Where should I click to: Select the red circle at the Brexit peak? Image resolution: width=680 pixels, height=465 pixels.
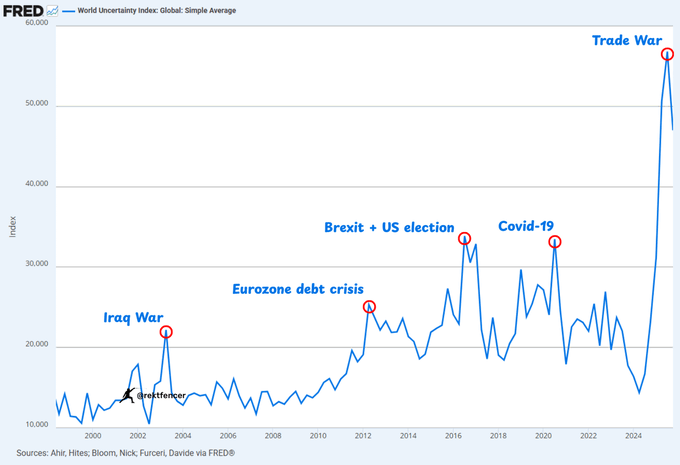click(x=464, y=238)
